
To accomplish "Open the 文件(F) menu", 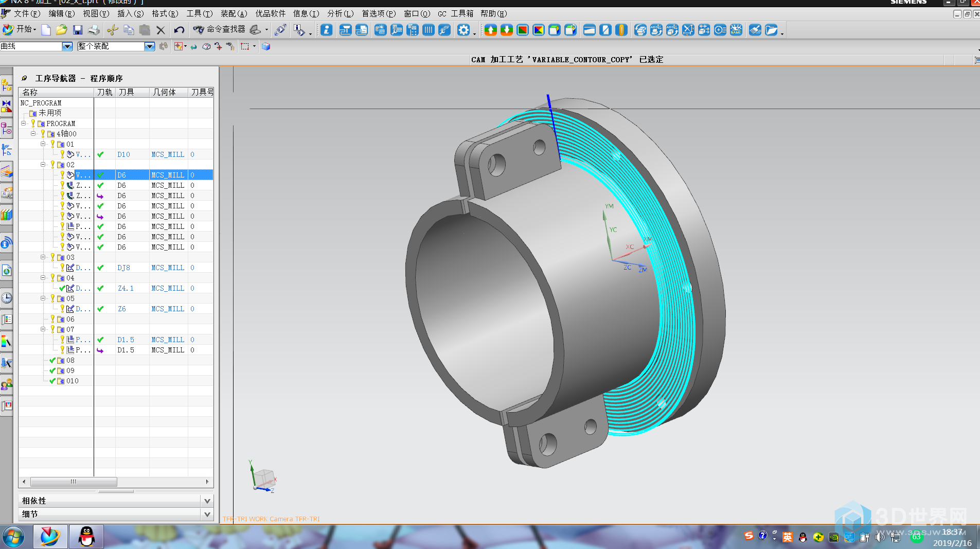I will [x=26, y=13].
